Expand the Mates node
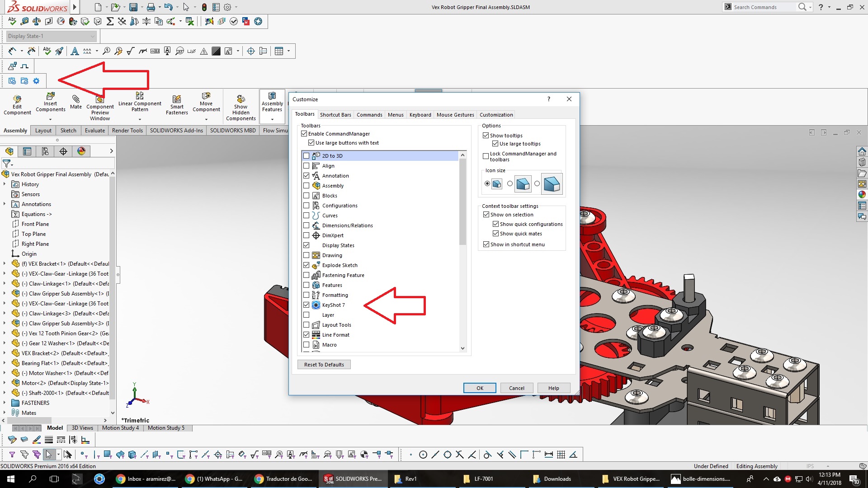The image size is (868, 488). [x=4, y=413]
